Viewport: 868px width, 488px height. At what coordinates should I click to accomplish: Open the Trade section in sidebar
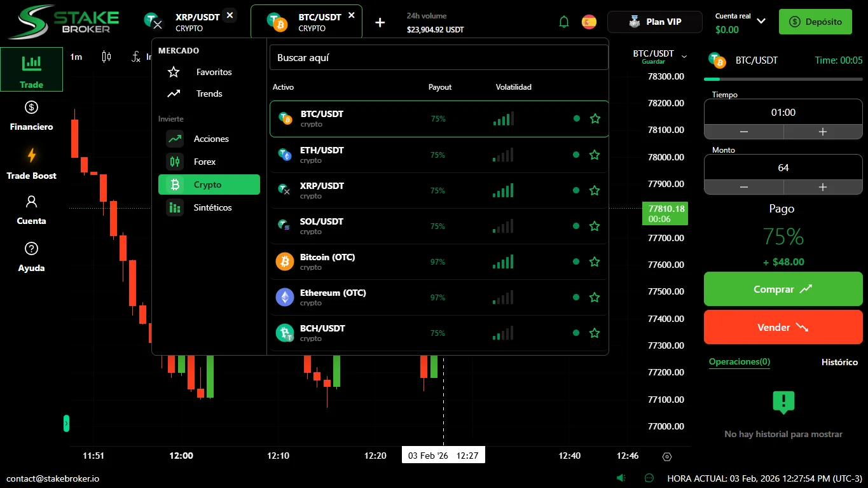pos(31,69)
